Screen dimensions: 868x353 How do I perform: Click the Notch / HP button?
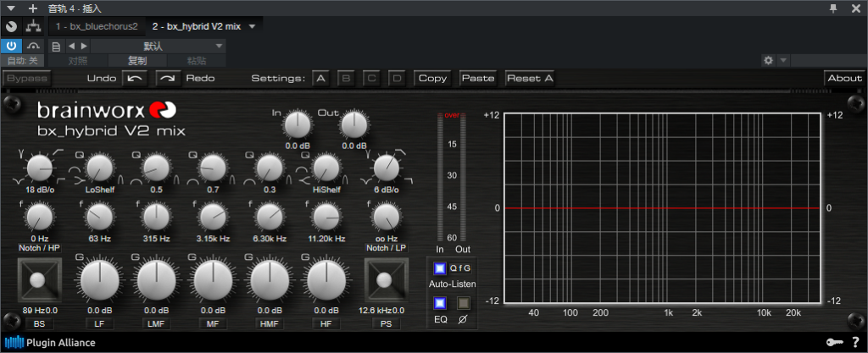(39, 248)
